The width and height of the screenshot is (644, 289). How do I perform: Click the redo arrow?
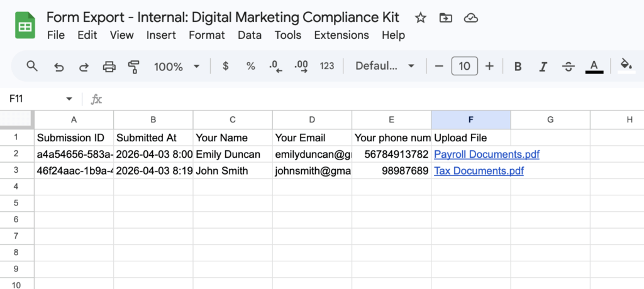[84, 67]
